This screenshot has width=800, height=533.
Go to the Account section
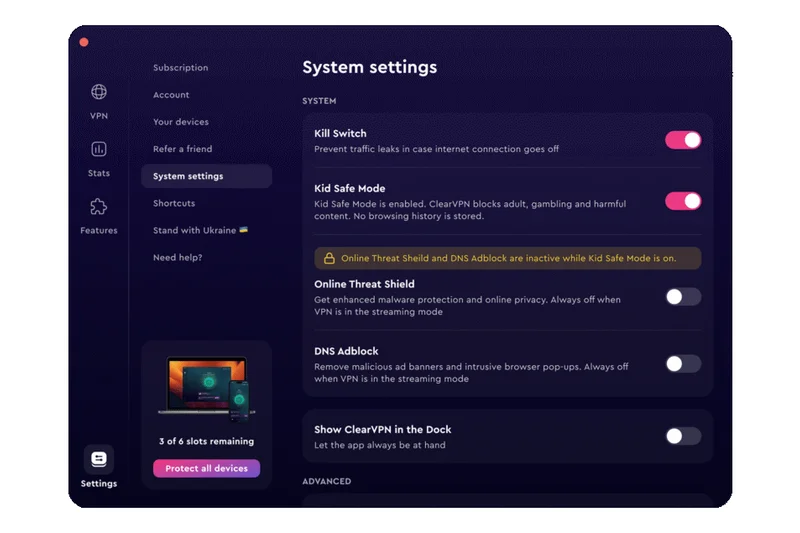point(171,95)
